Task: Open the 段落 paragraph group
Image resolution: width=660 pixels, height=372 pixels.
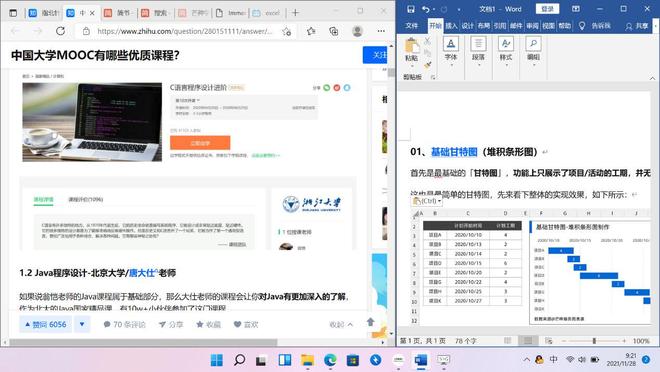Action: pos(478,51)
